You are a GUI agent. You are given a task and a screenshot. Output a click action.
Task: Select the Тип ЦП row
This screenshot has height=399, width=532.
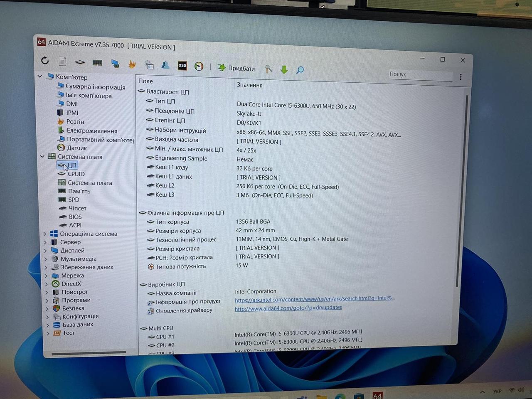click(x=165, y=101)
